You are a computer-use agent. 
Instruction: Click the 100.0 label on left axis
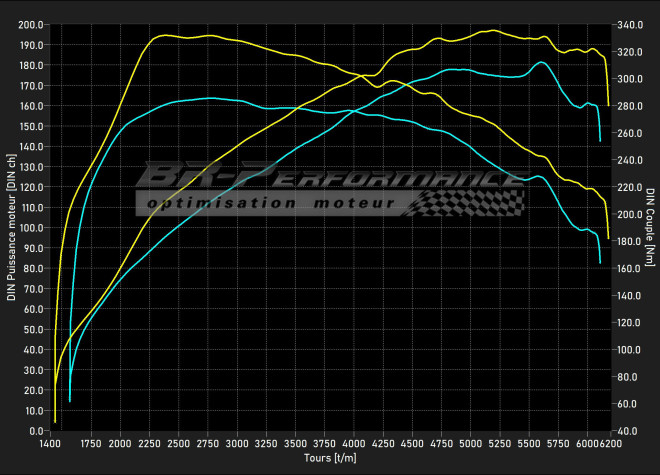click(x=30, y=228)
